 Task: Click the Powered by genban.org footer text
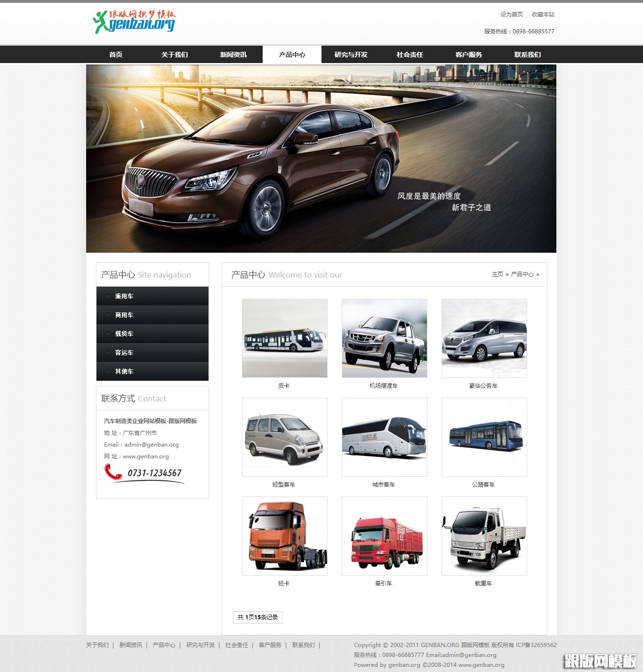[429, 665]
